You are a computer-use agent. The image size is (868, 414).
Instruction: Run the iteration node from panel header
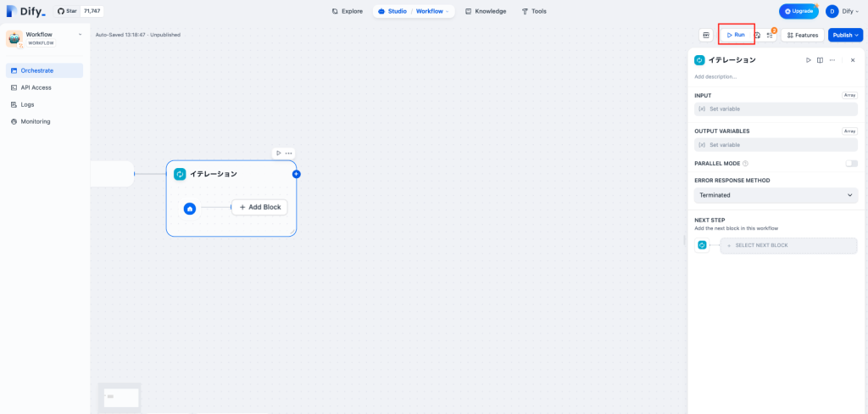(808, 60)
